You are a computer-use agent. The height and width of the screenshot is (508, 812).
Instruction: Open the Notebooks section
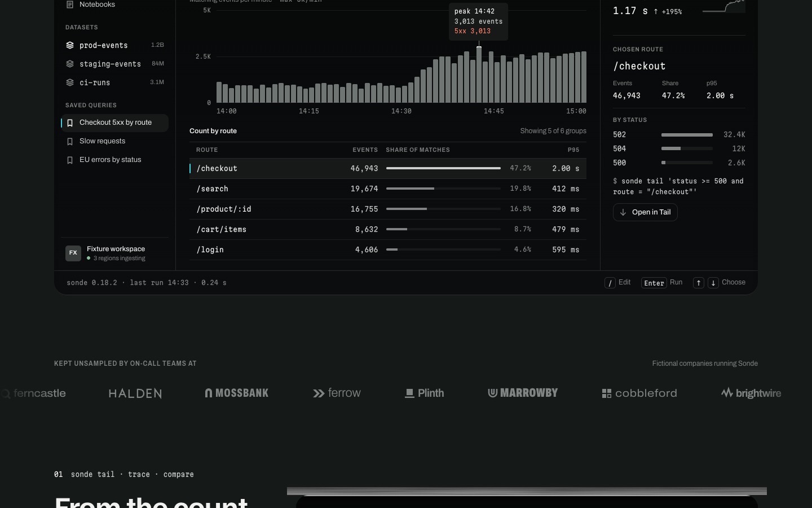coord(114,5)
